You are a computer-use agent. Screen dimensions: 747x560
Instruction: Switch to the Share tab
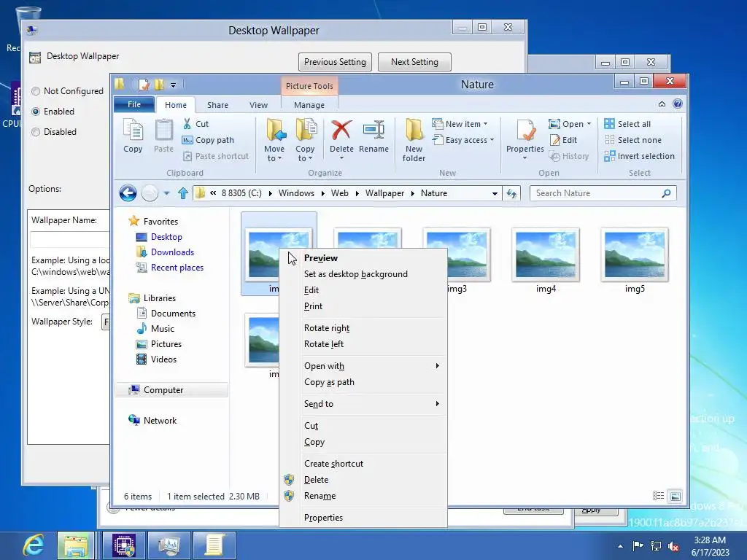click(x=217, y=105)
